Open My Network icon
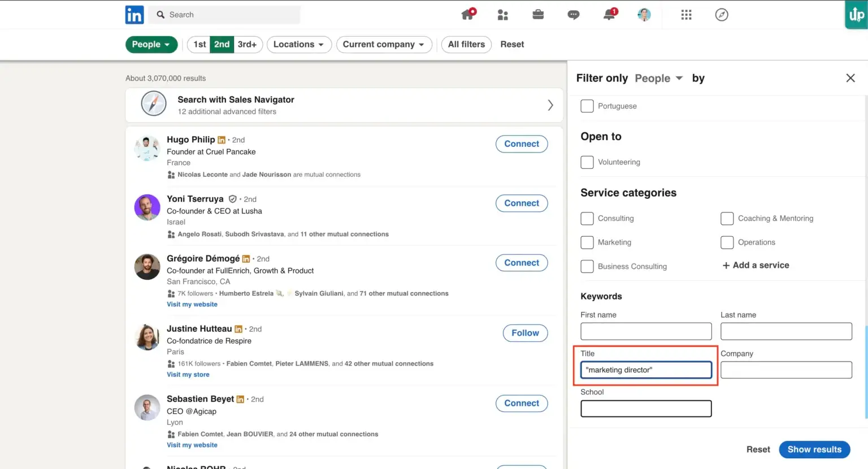This screenshot has width=868, height=469. (x=502, y=15)
